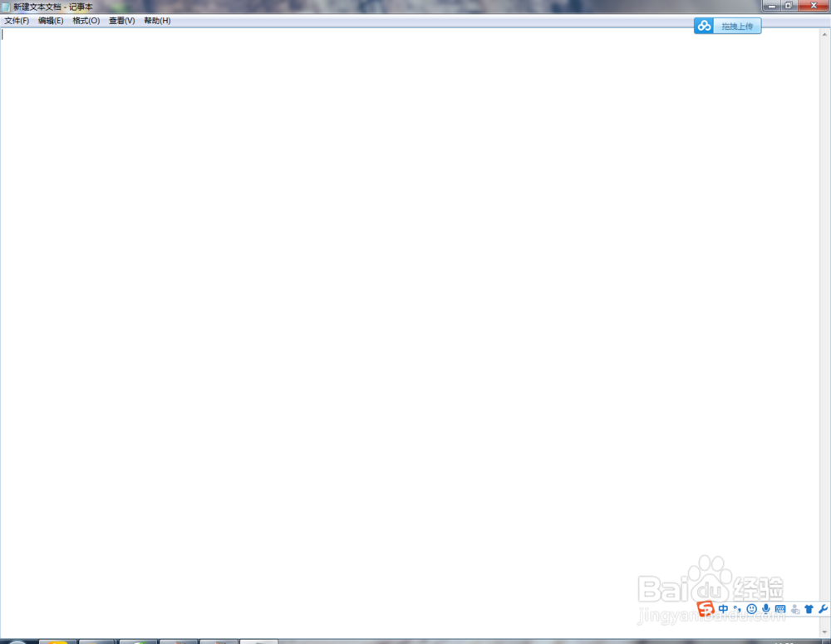Screen dimensions: 831x644
Task: Toggle the Sogou punctuation mode icon
Action: (737, 609)
